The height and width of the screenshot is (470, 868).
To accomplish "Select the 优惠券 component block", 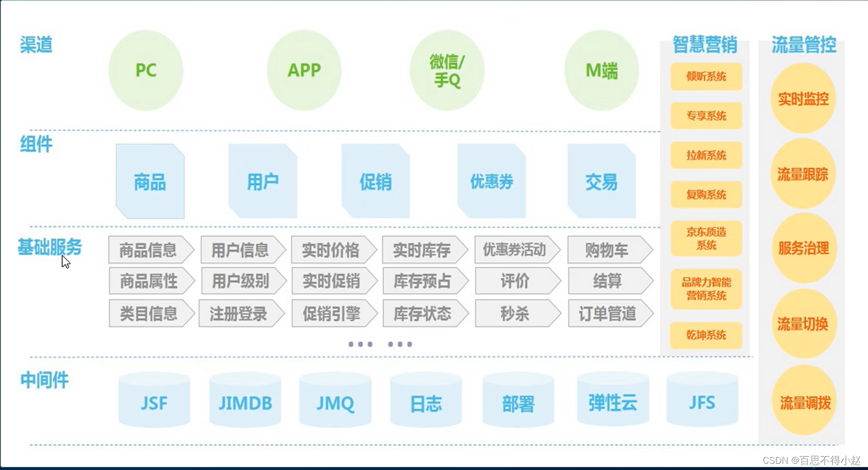I will [491, 181].
